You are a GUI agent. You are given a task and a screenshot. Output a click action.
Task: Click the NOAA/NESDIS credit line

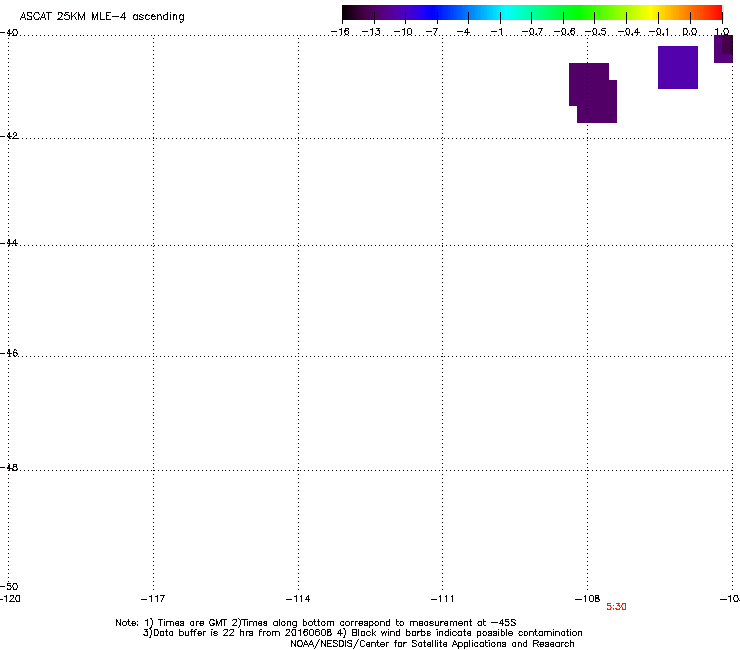(432, 644)
